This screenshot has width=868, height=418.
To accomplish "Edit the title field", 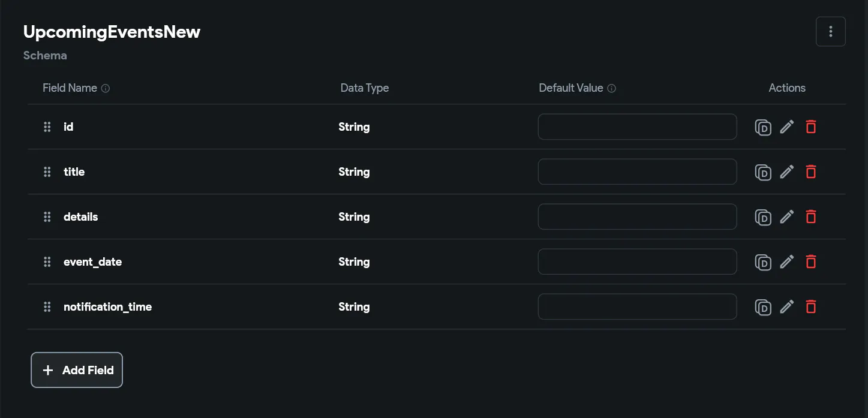I will coord(787,172).
